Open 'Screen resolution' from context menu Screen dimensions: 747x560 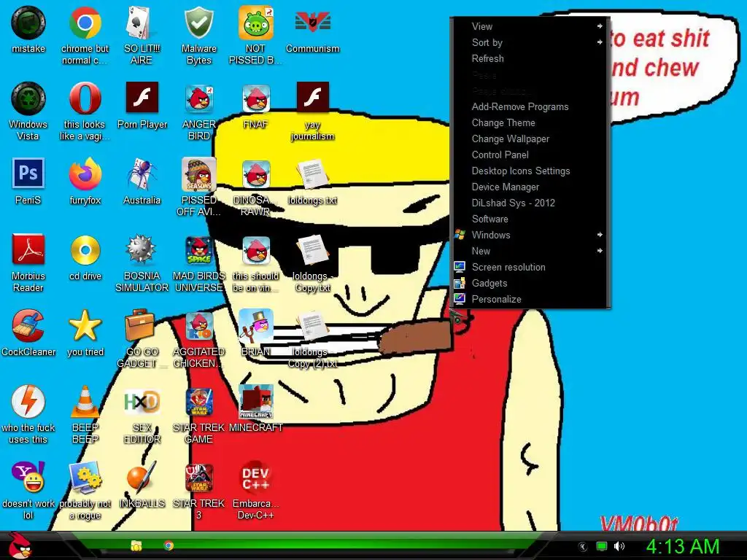click(530, 267)
